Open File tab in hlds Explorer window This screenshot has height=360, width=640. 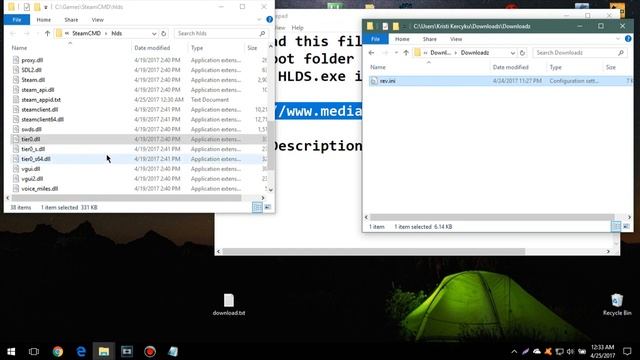tap(17, 20)
